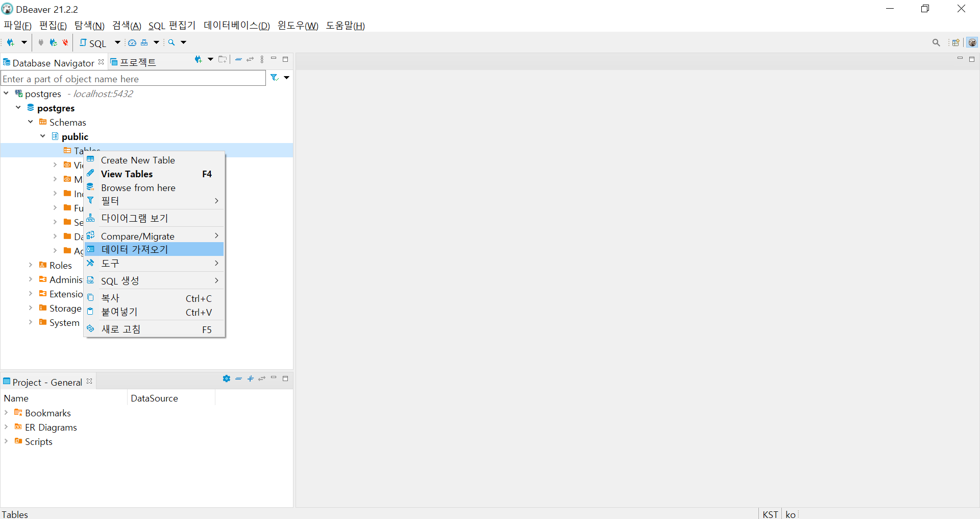The image size is (980, 519).
Task: Switch to the 프로젝트 tab
Action: (134, 62)
